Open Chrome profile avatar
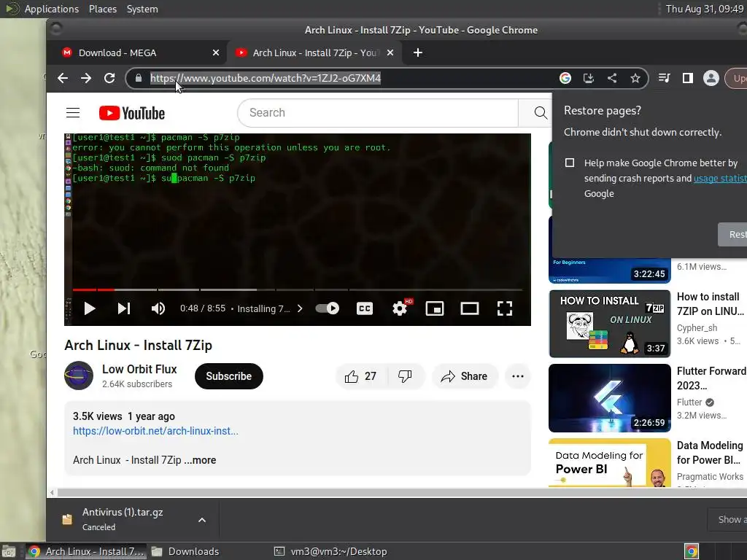Image resolution: width=747 pixels, height=560 pixels. (711, 78)
